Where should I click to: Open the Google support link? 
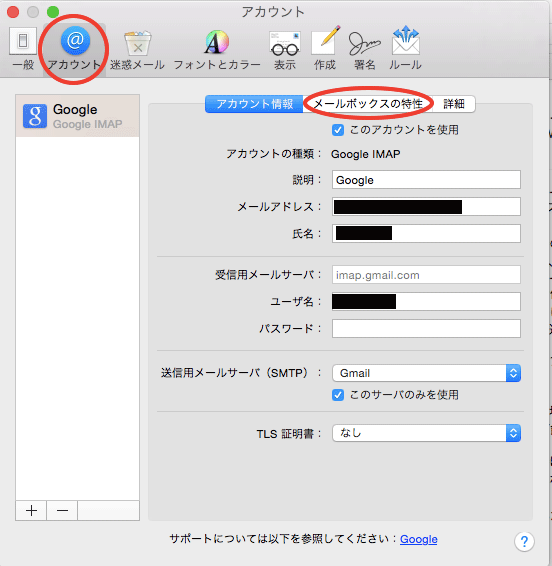click(x=418, y=539)
